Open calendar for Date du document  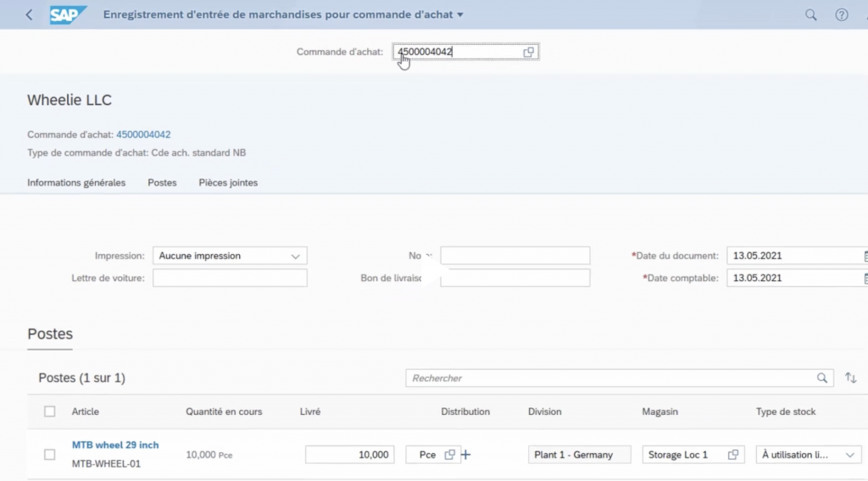click(865, 256)
